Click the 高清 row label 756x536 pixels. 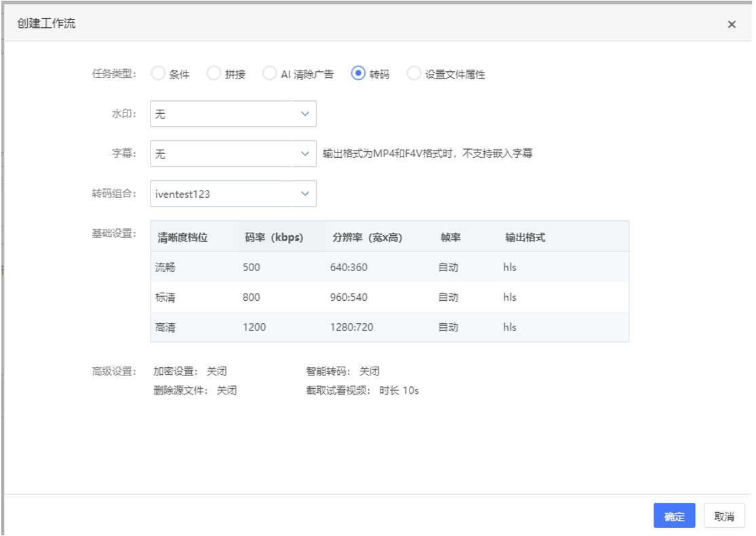pyautogui.click(x=165, y=327)
